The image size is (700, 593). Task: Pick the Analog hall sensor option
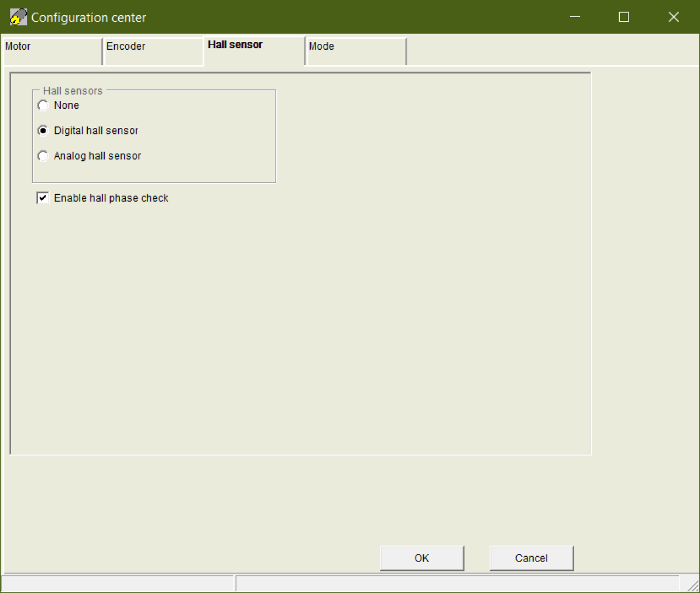pyautogui.click(x=43, y=156)
